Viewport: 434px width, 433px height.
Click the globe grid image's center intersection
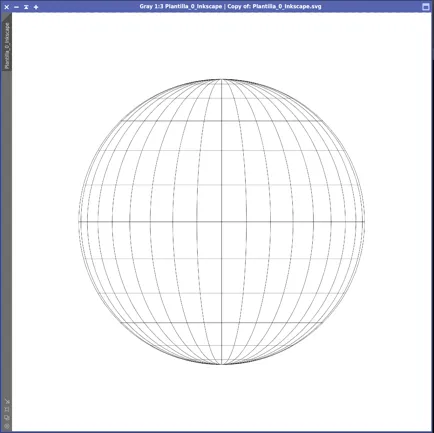221,221
